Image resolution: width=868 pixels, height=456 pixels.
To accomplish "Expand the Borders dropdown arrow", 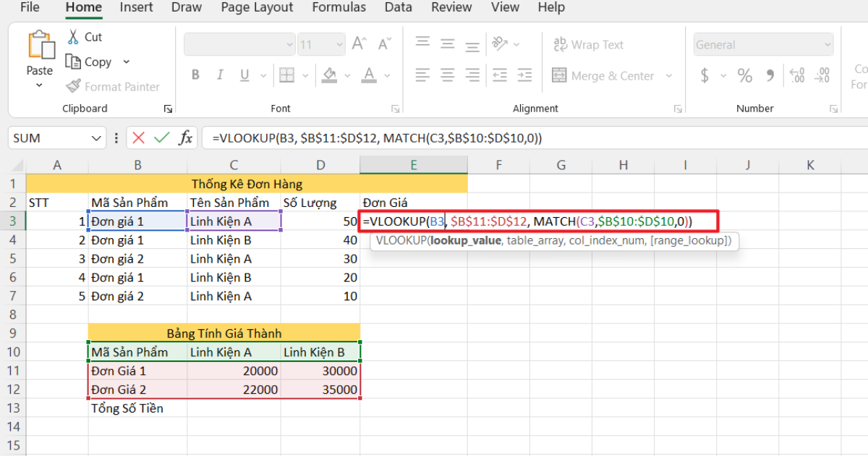I will pos(307,75).
